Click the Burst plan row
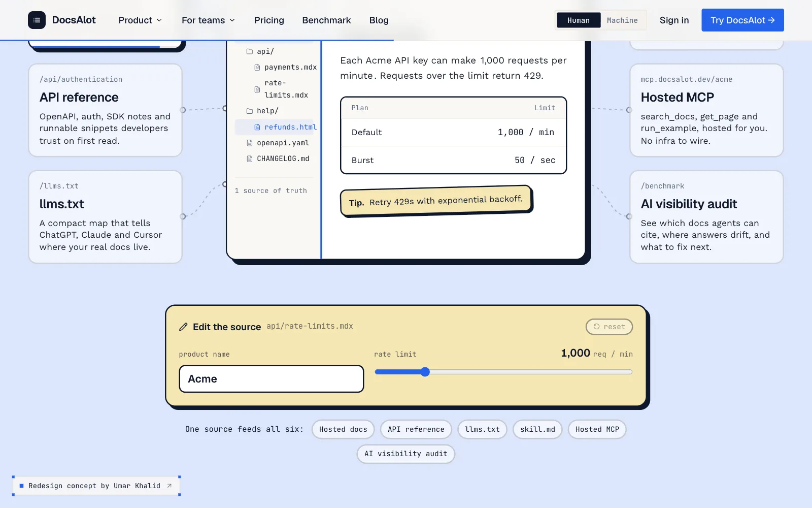This screenshot has height=508, width=812. pyautogui.click(x=453, y=160)
